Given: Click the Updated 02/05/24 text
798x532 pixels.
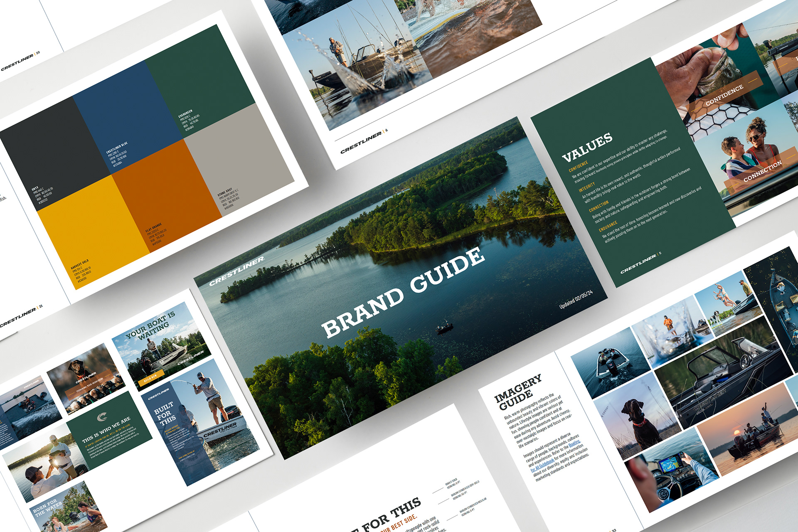Looking at the screenshot, I should click(576, 299).
